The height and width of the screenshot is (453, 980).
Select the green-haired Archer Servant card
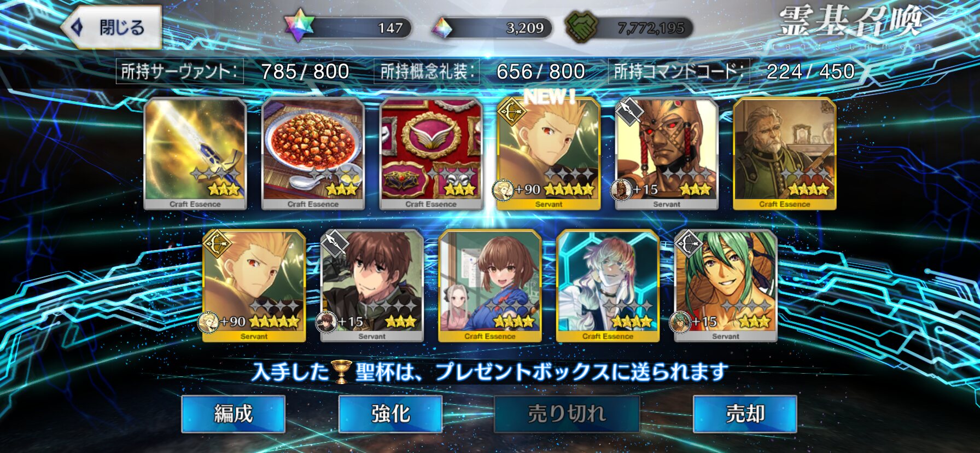tap(726, 286)
